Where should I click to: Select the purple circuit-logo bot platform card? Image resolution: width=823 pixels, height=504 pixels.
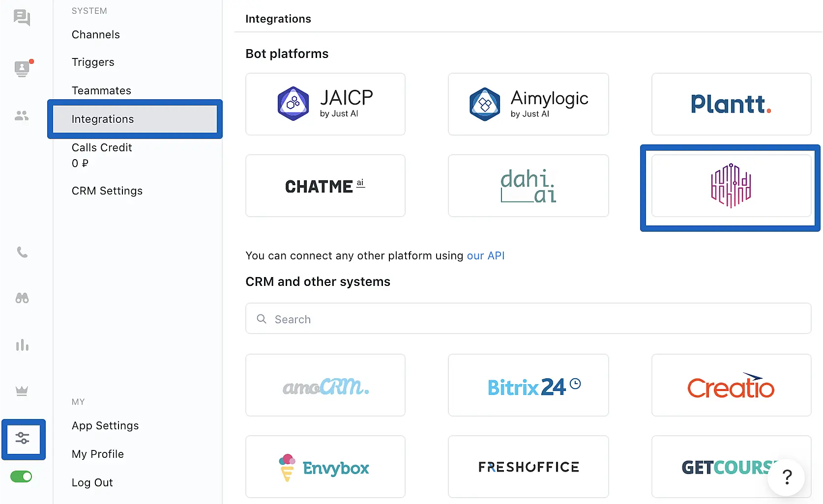pyautogui.click(x=731, y=186)
